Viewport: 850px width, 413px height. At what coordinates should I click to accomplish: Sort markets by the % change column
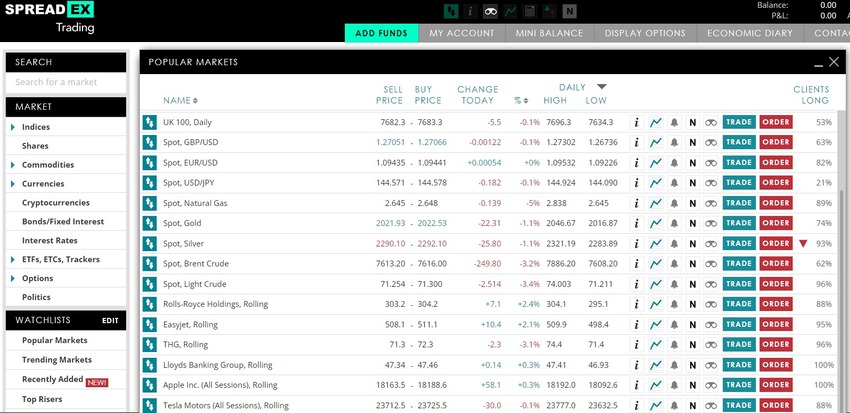(521, 100)
